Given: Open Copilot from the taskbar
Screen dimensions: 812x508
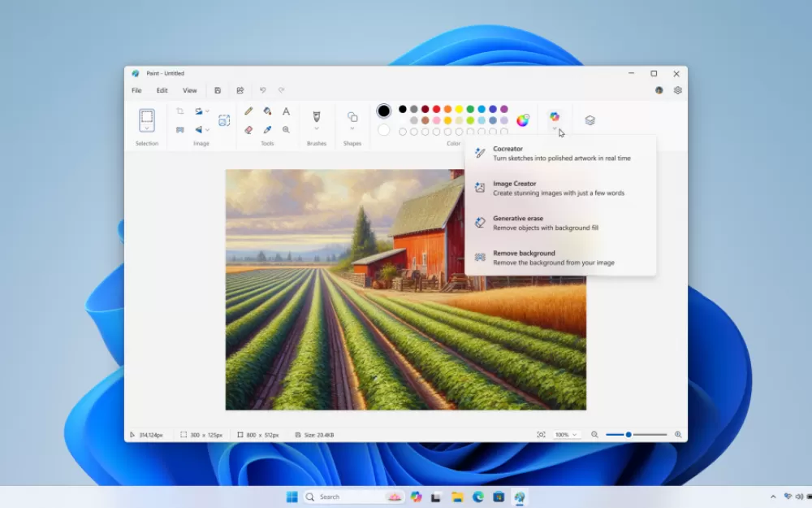Looking at the screenshot, I should coord(416,497).
